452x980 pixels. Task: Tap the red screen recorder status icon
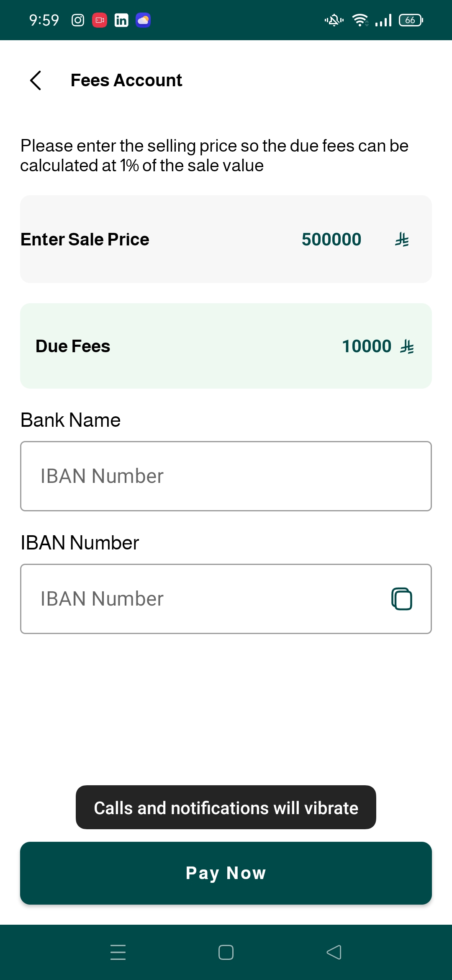pyautogui.click(x=100, y=20)
